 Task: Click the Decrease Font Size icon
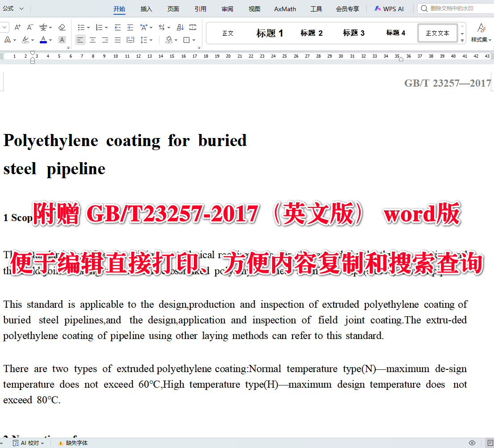[x=29, y=27]
